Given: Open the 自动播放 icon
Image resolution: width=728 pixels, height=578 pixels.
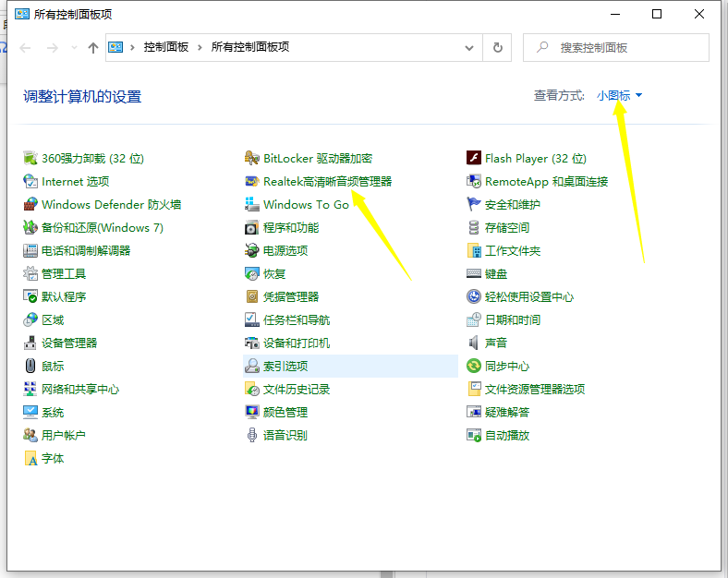Looking at the screenshot, I should click(474, 436).
